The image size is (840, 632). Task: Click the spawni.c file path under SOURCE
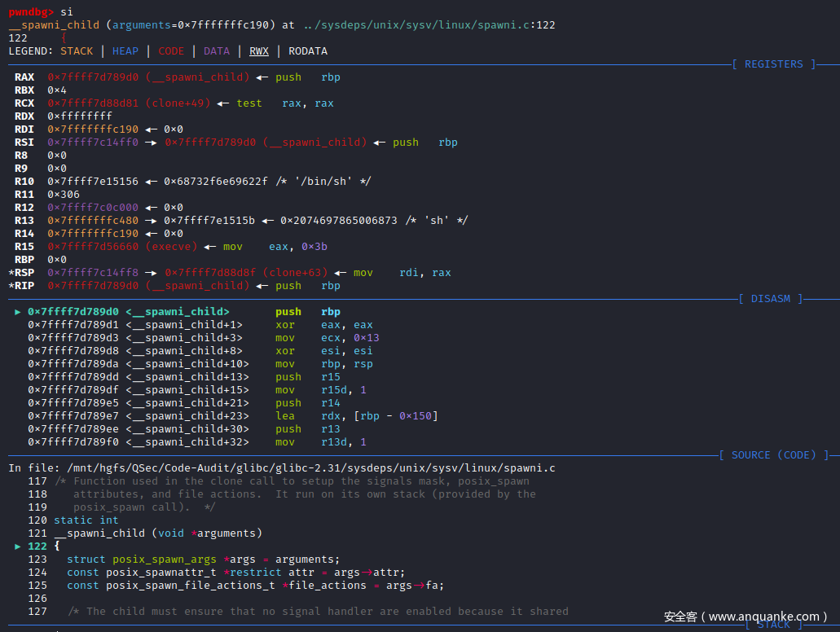click(x=305, y=468)
